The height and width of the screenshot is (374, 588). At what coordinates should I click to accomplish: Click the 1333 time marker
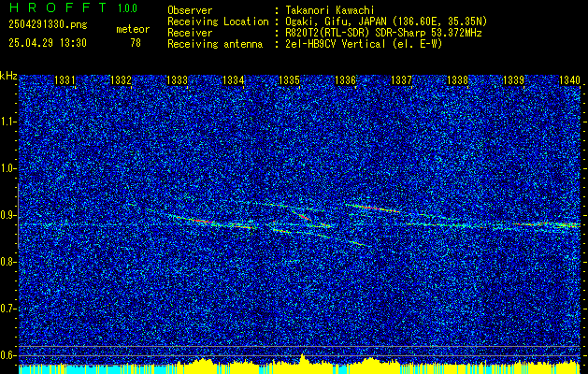(177, 80)
